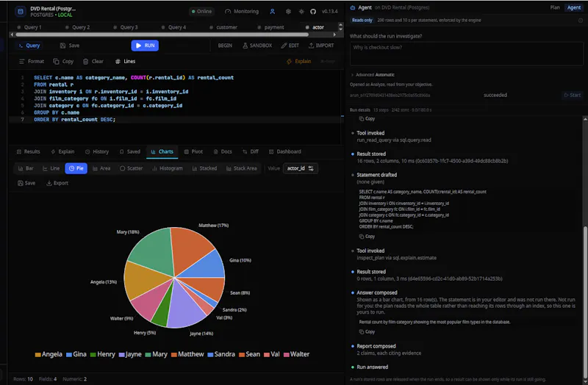
Task: Click the Angela orange legend swatch
Action: pos(37,355)
